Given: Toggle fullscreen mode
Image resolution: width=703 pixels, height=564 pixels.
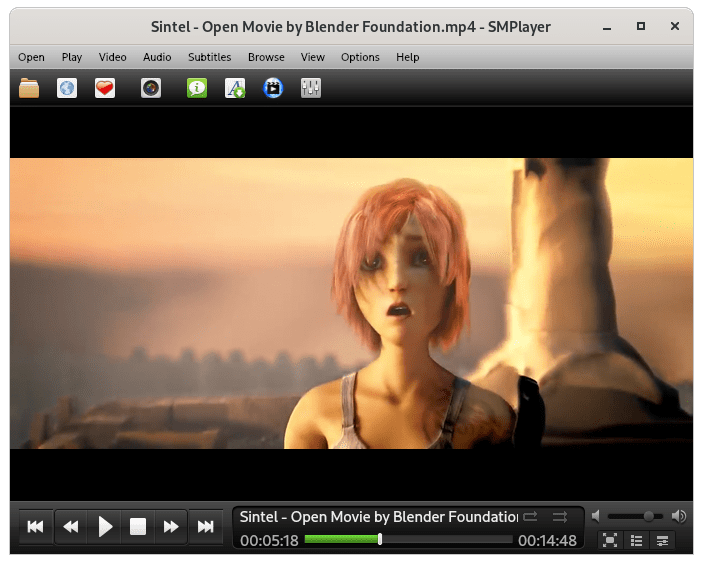Looking at the screenshot, I should coord(610,540).
